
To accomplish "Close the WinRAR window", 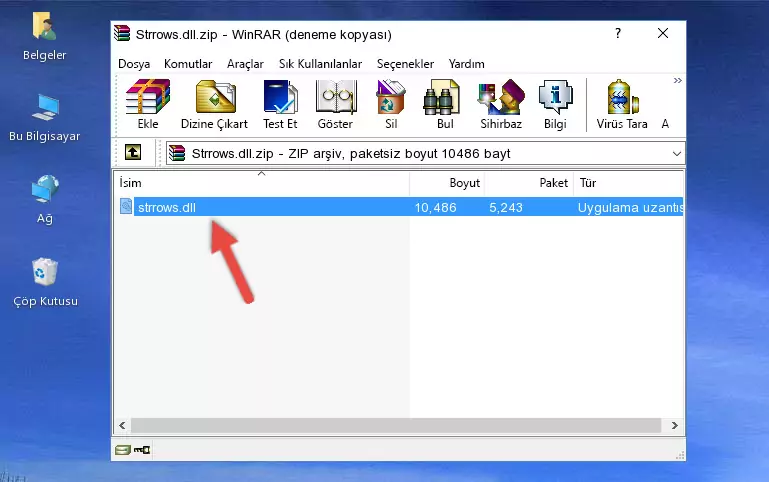I will [x=663, y=33].
